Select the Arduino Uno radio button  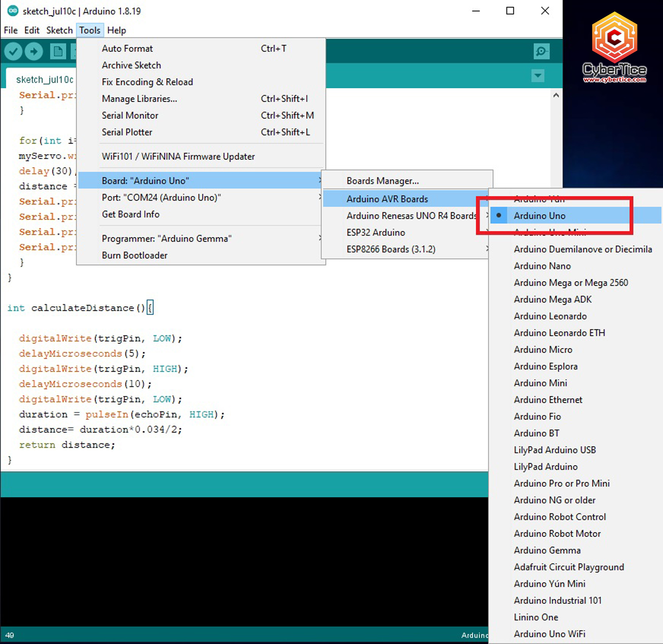(499, 215)
